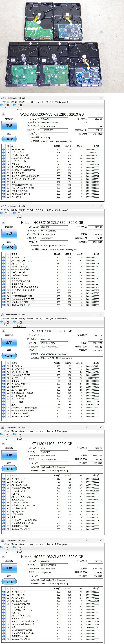Screen dimensions: 124x644
Task: Click the large 14 °C temperature button
Action: [9, 356]
